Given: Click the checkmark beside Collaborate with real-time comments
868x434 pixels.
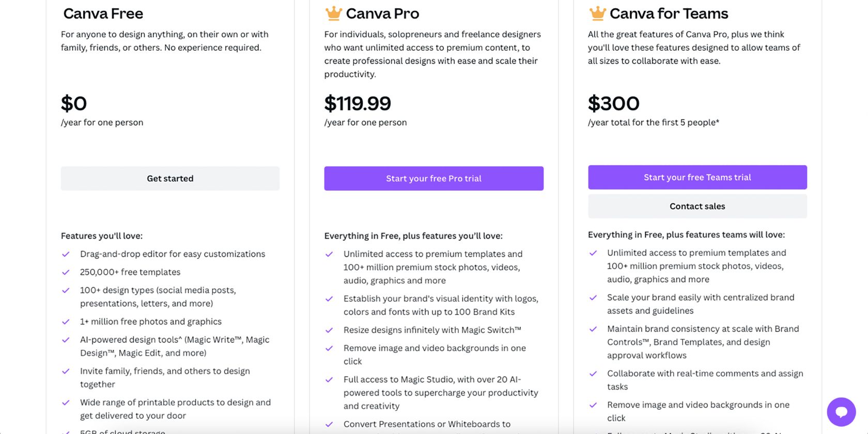Looking at the screenshot, I should [x=594, y=374].
